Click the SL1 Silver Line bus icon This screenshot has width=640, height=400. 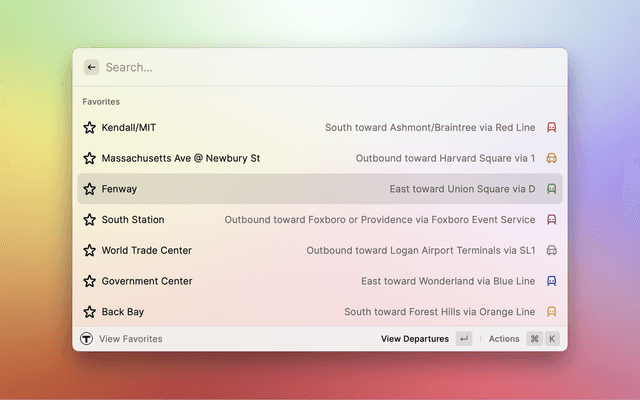point(551,250)
